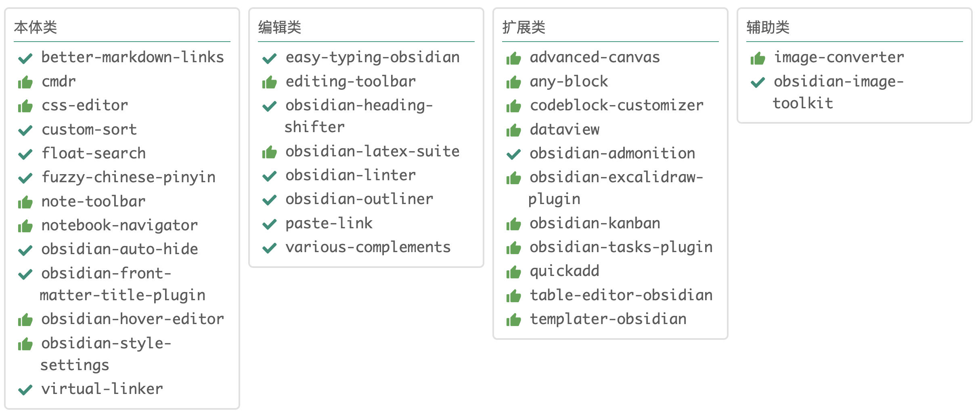Click the thumbs-up icon beside editing-toolbar

270,82
